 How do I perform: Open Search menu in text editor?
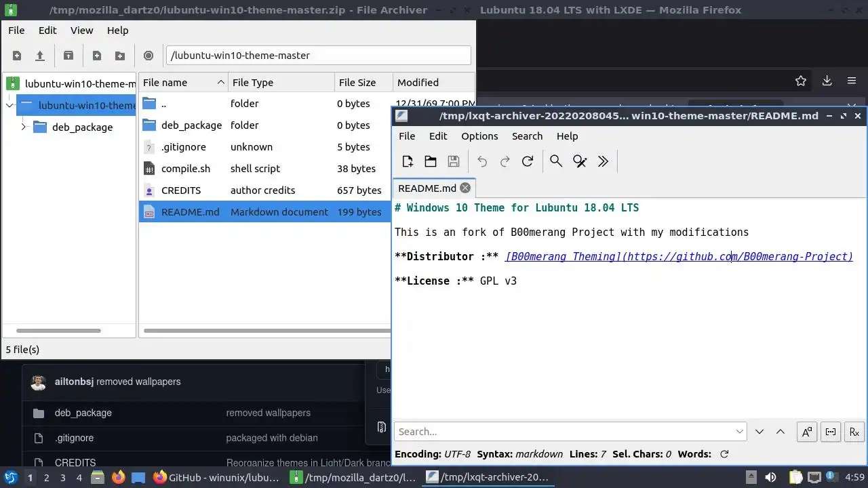pyautogui.click(x=527, y=136)
